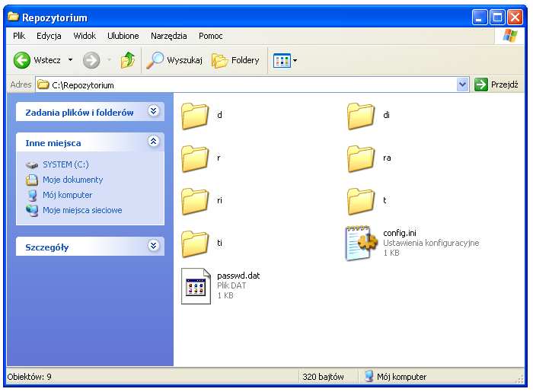Select the folder icon named r

point(195,158)
